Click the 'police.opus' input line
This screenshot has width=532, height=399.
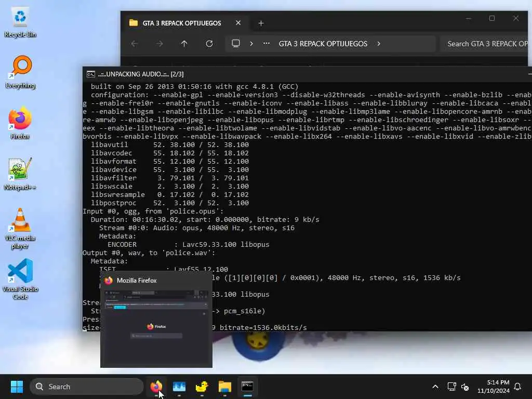tap(153, 211)
